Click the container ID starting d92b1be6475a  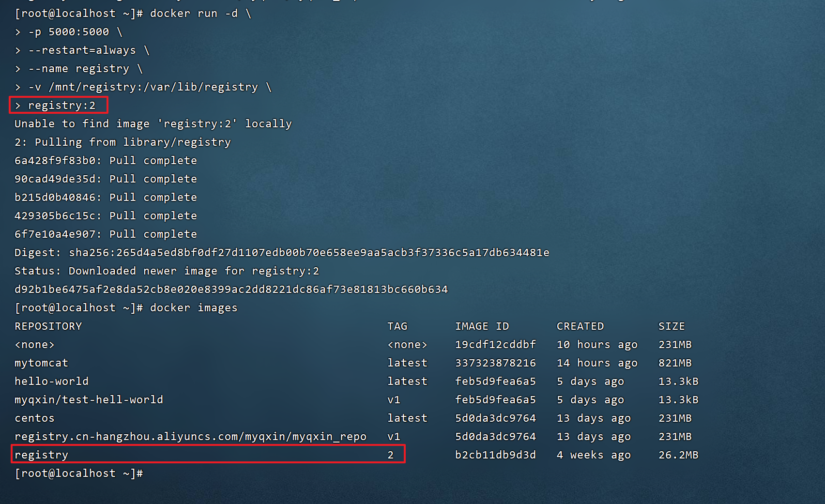click(x=231, y=290)
